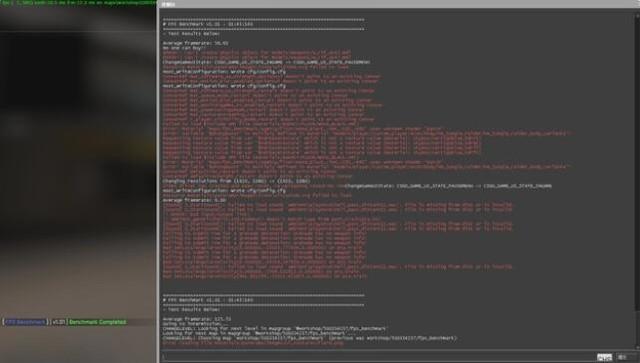Click the top '# FPS Benchmark v1.01' header line
The height and width of the screenshot is (363, 640).
click(208, 24)
